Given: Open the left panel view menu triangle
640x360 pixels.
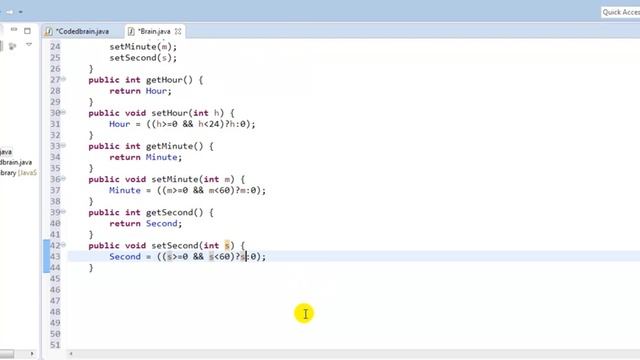Looking at the screenshot, I should 29,44.
